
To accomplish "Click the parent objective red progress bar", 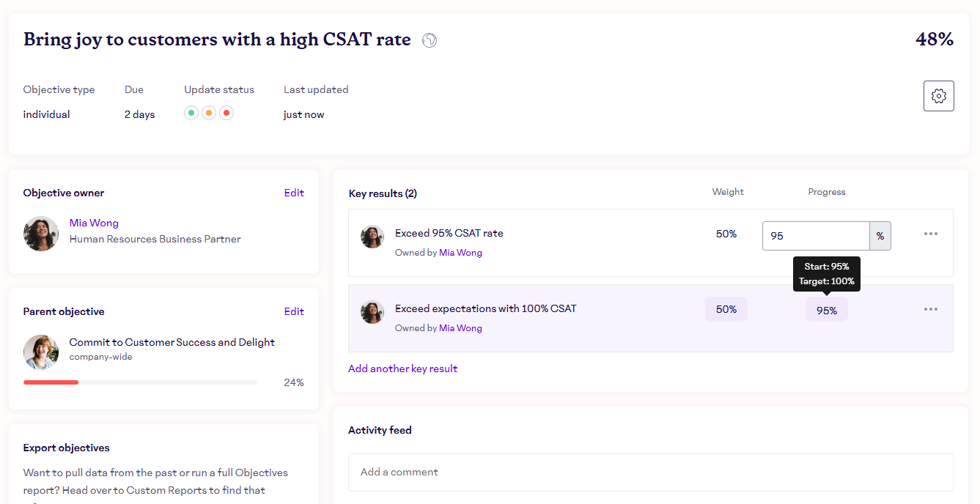I will (51, 382).
